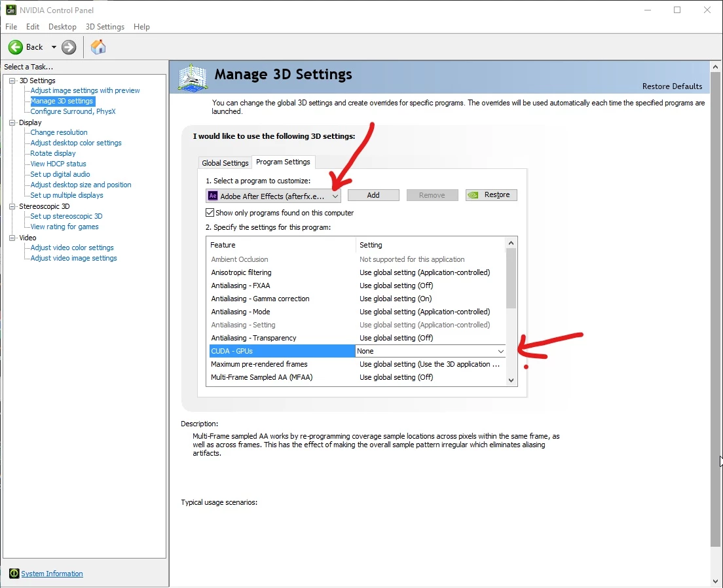Collapse the Video tree node
This screenshot has height=588, width=723.
click(x=12, y=238)
